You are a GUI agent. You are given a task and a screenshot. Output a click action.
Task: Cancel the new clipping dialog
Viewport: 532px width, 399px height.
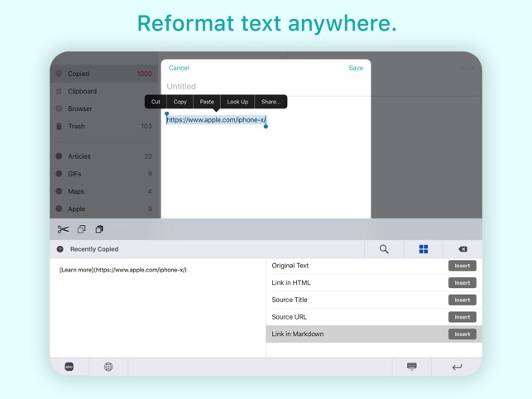click(x=179, y=68)
